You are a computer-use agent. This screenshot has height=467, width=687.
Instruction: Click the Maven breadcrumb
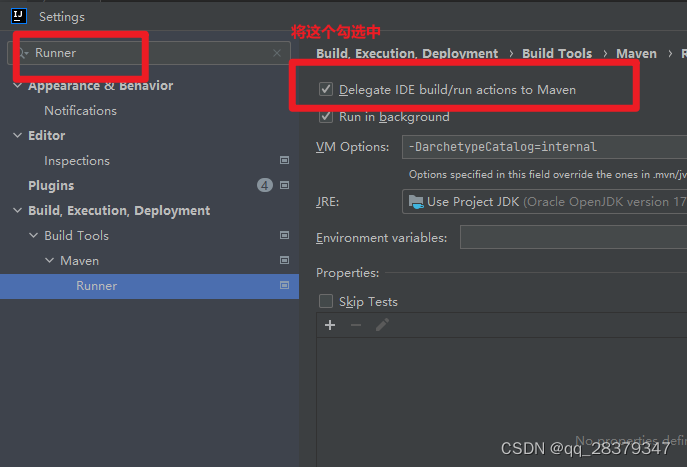637,53
